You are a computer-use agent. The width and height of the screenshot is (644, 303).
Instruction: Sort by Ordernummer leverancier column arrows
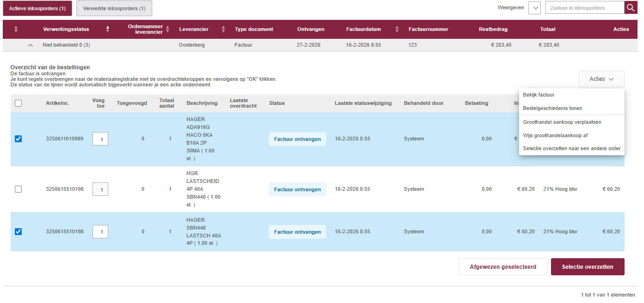pos(168,29)
